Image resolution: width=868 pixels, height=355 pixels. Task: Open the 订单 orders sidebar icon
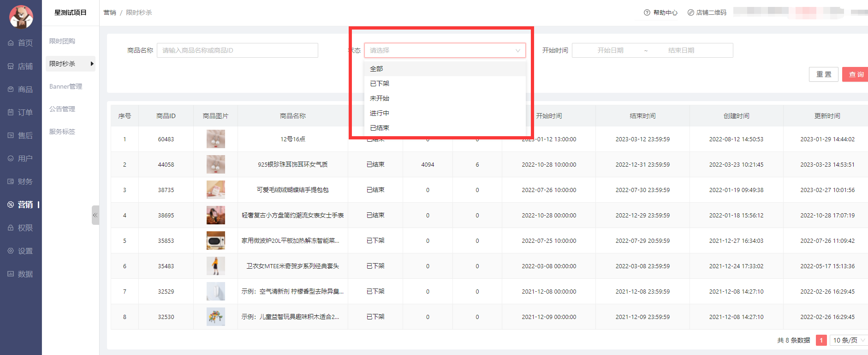[x=11, y=112]
